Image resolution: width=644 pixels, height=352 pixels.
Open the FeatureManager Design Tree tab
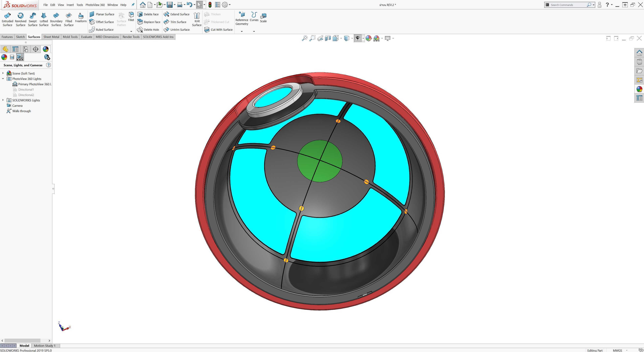(x=5, y=49)
